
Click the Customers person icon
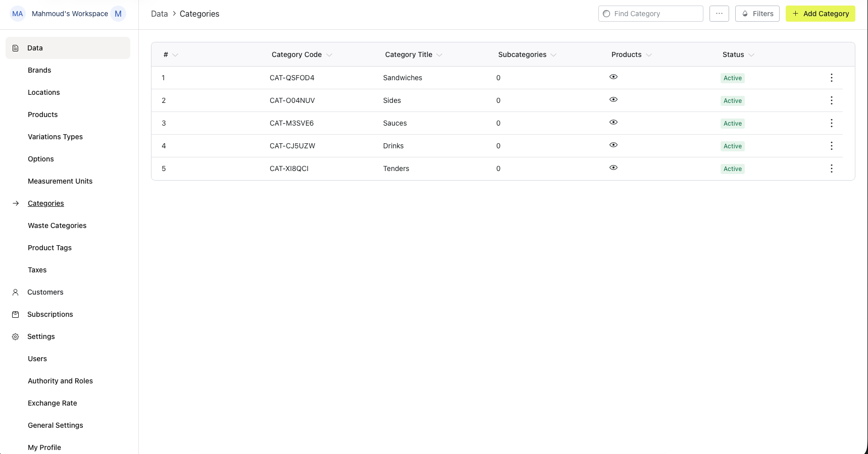click(16, 292)
